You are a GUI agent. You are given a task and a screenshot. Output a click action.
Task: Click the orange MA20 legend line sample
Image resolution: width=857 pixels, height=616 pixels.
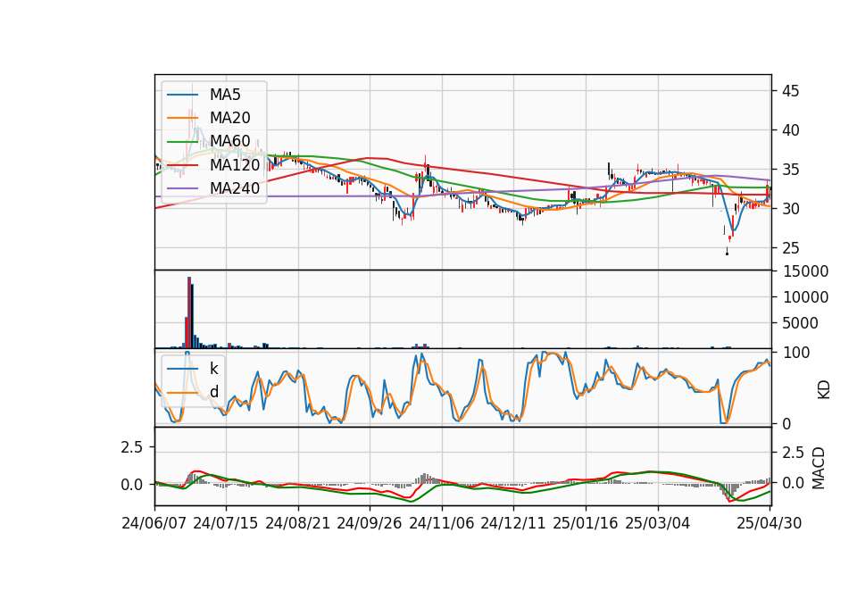pos(182,118)
